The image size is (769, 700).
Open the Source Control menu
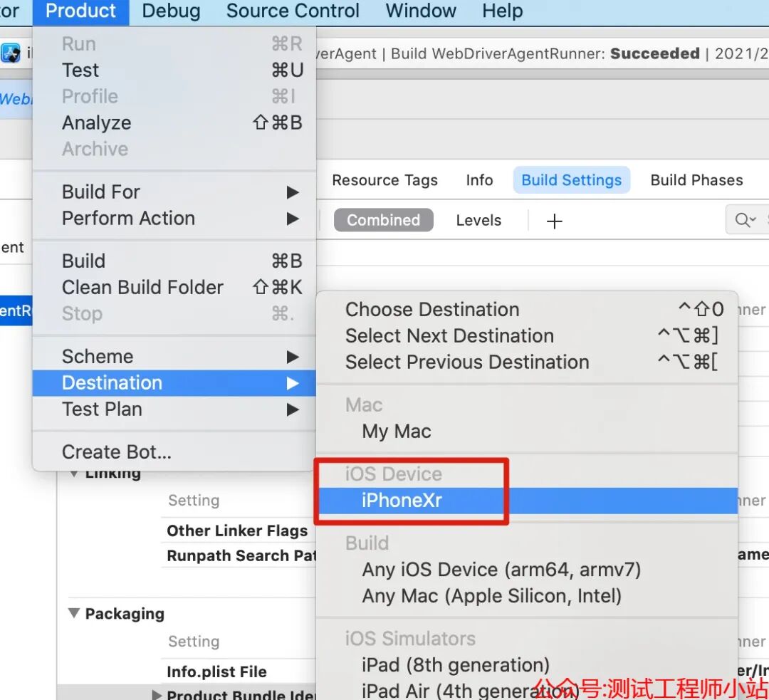pyautogui.click(x=293, y=11)
